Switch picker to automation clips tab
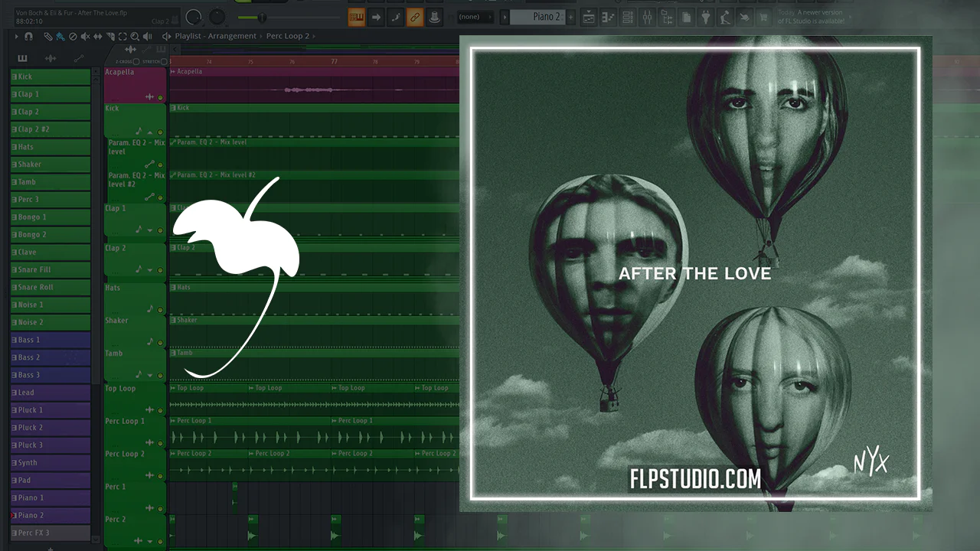 pyautogui.click(x=78, y=58)
